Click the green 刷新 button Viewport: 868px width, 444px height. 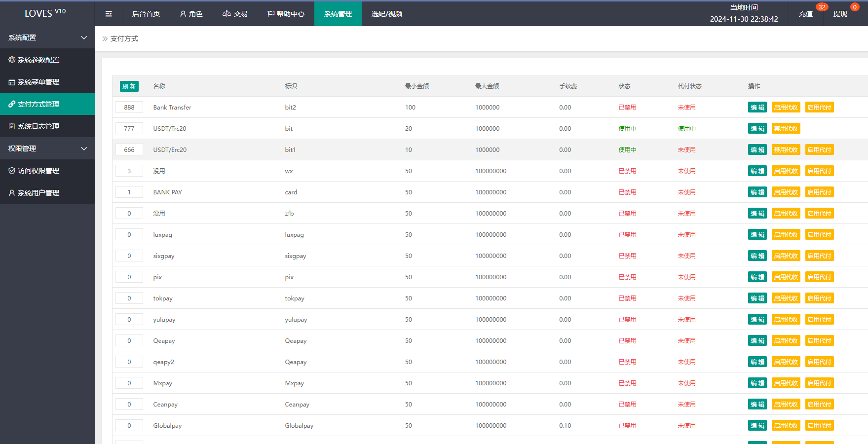129,86
